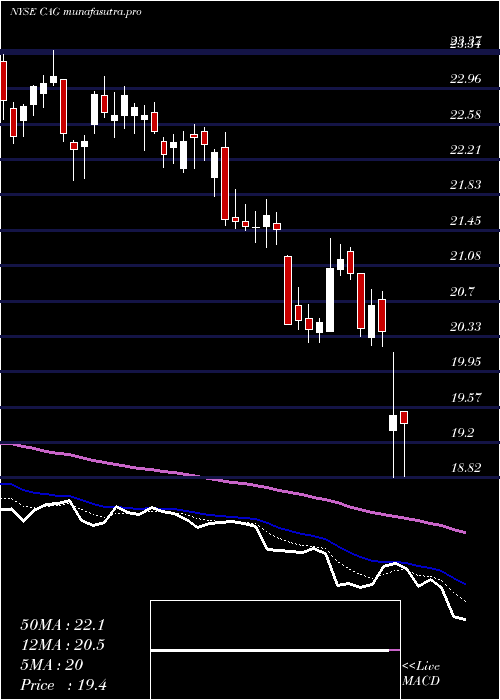This screenshot has height=700, width=500.
Task: Click the 22.96 price axis label
Action: 466,79
